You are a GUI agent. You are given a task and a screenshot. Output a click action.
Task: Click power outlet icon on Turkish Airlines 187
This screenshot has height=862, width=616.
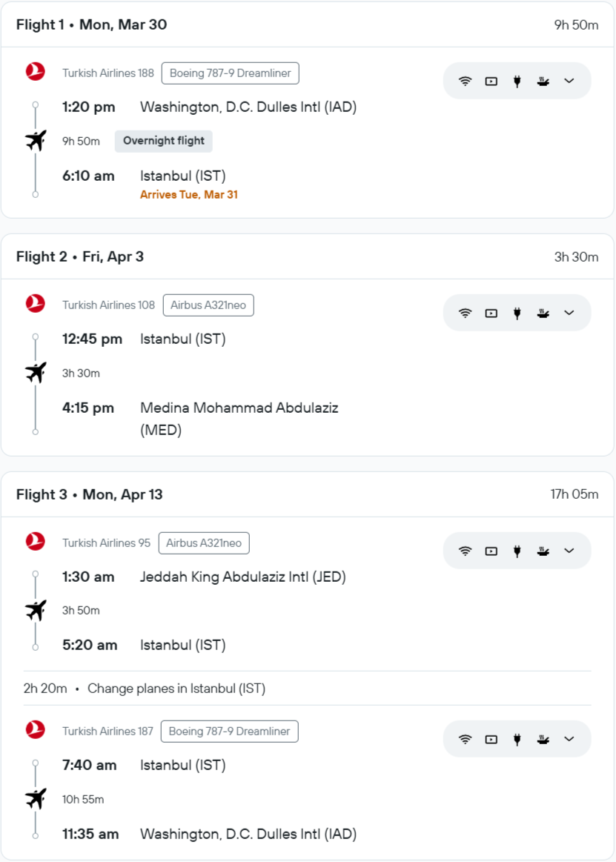pos(517,739)
